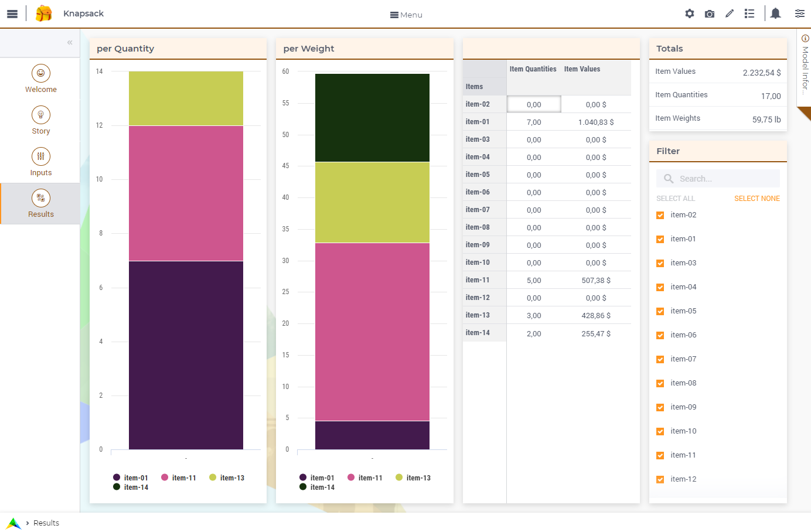Image resolution: width=811 pixels, height=532 pixels.
Task: Click SELECT ALL in the filter
Action: tap(676, 199)
